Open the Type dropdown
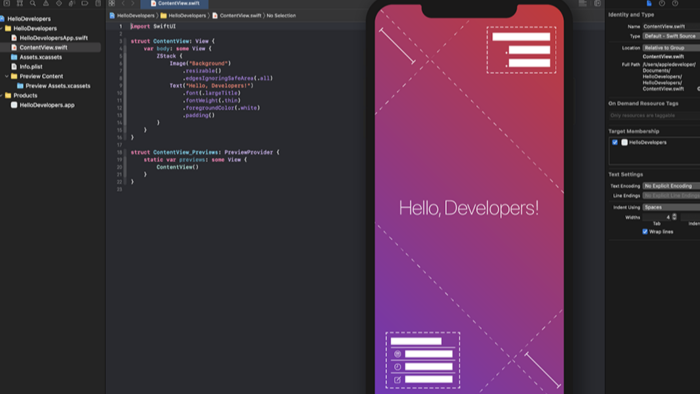 tap(671, 36)
